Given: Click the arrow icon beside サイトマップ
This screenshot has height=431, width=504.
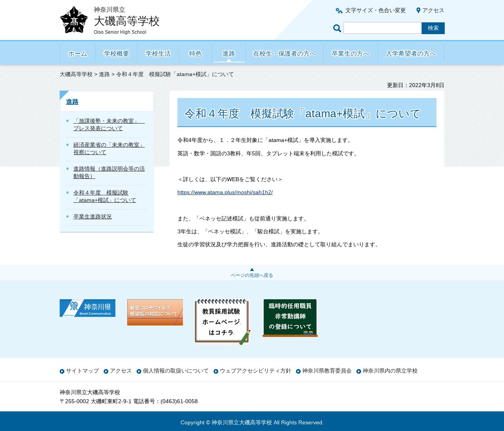Looking at the screenshot, I should click(x=62, y=371).
